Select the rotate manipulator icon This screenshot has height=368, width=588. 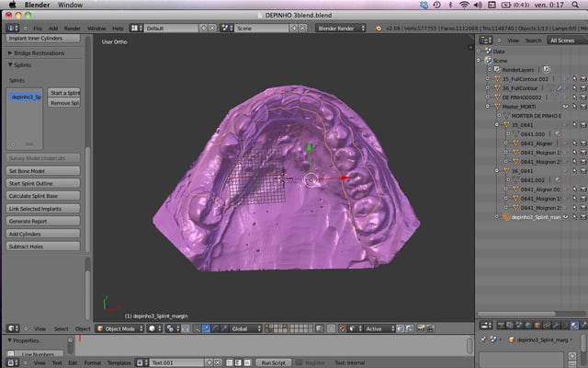[215, 328]
